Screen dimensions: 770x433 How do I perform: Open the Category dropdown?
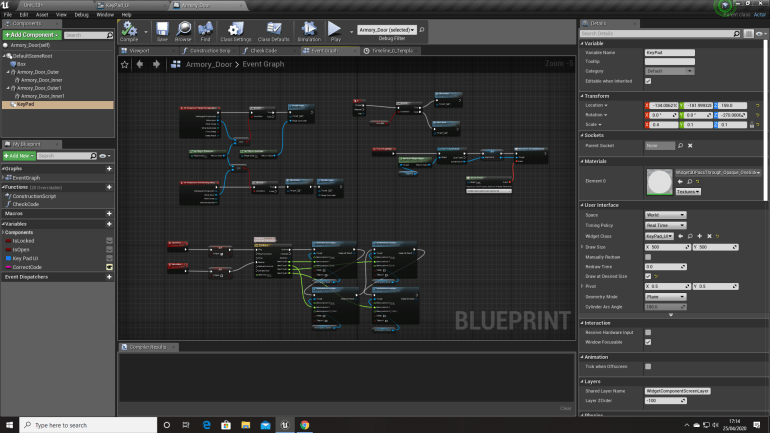(669, 71)
